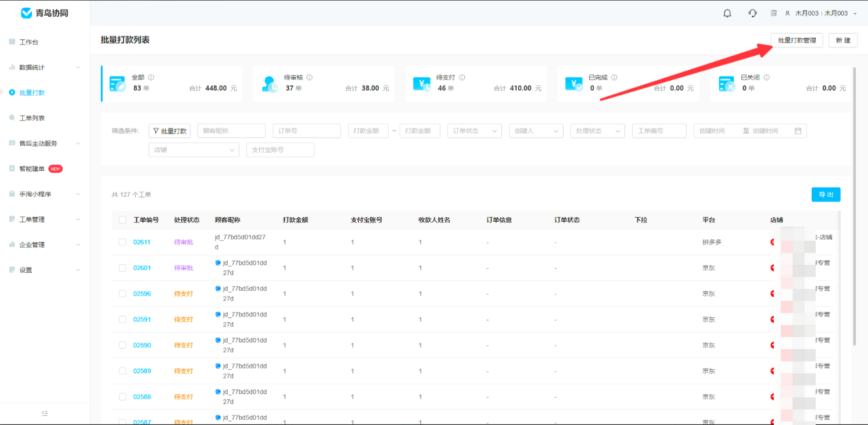The width and height of the screenshot is (868, 425).
Task: Click the calendar icon in the 创建时间 filter
Action: click(x=798, y=131)
